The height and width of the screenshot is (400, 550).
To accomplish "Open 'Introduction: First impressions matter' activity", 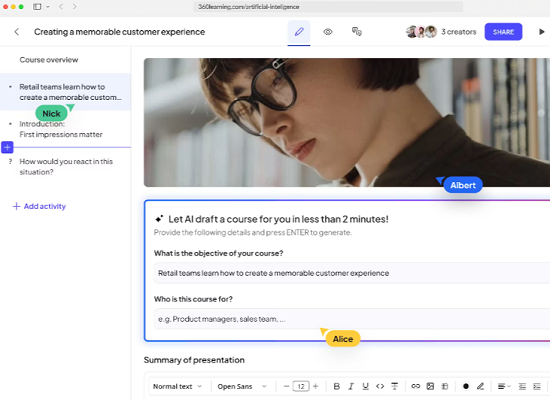I will (x=61, y=129).
